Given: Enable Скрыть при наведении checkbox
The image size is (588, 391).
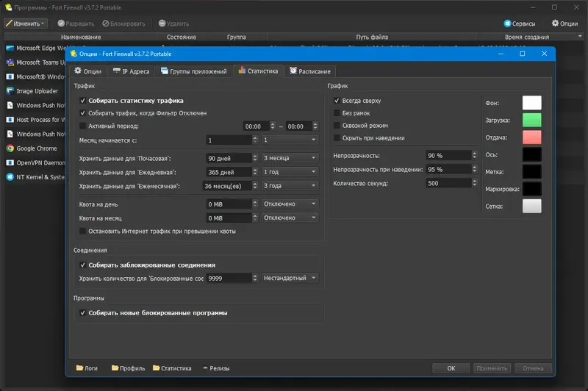Looking at the screenshot, I should [x=337, y=138].
